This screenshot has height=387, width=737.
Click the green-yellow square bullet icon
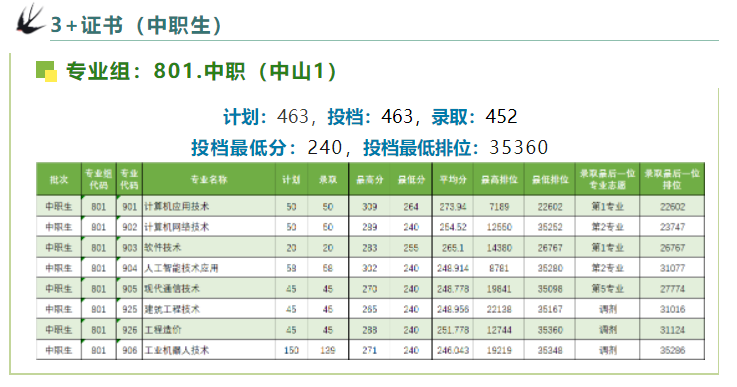click(x=47, y=72)
